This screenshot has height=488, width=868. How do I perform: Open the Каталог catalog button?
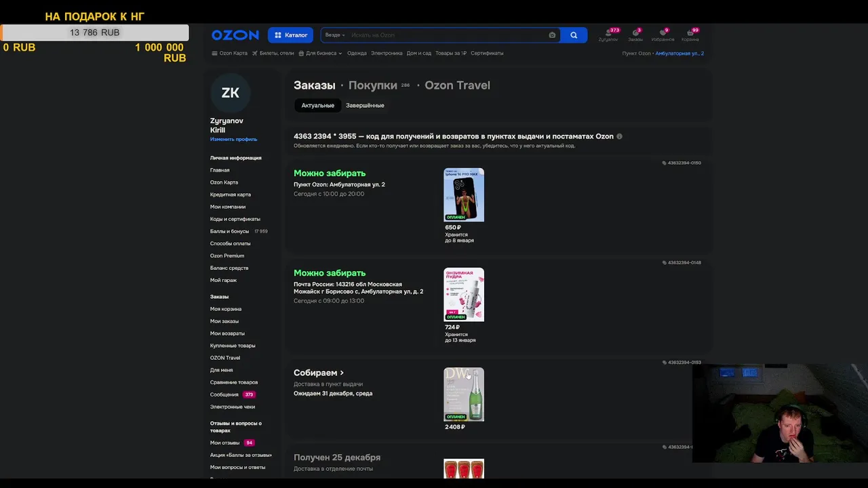pyautogui.click(x=290, y=35)
